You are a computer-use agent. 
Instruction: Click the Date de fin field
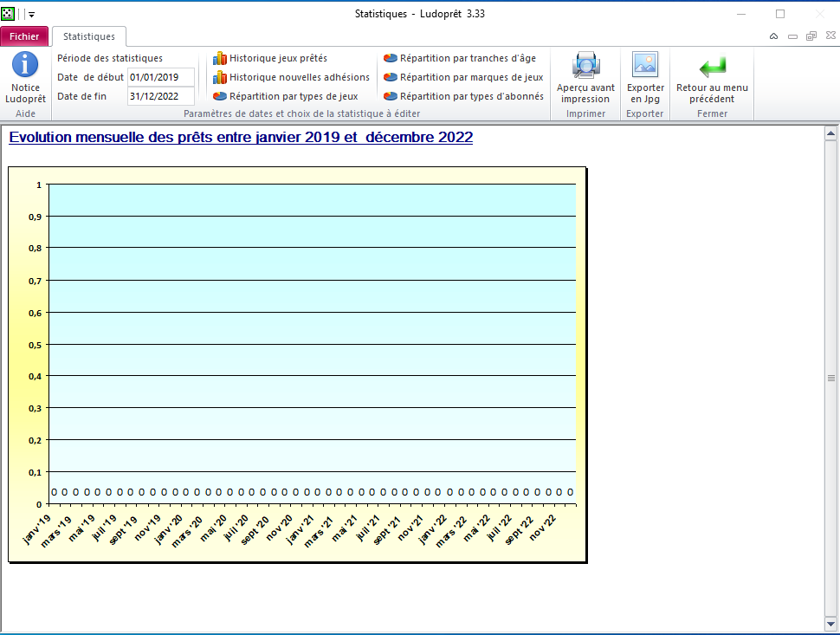point(160,96)
